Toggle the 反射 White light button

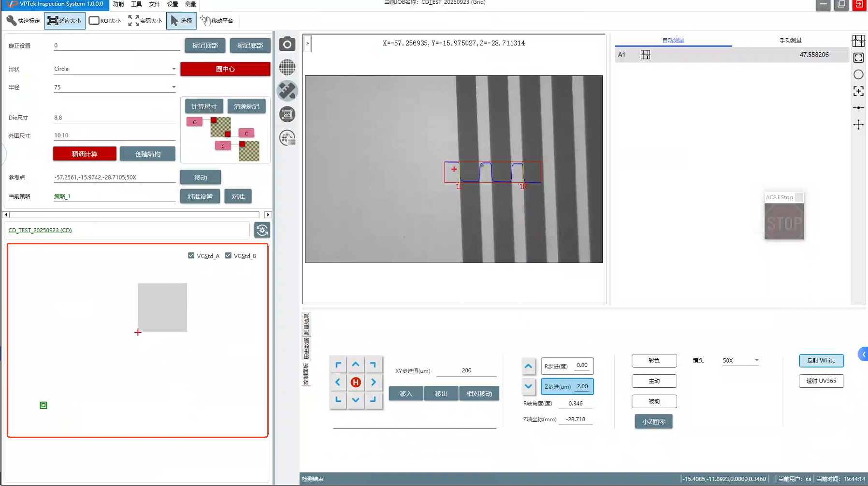click(821, 361)
